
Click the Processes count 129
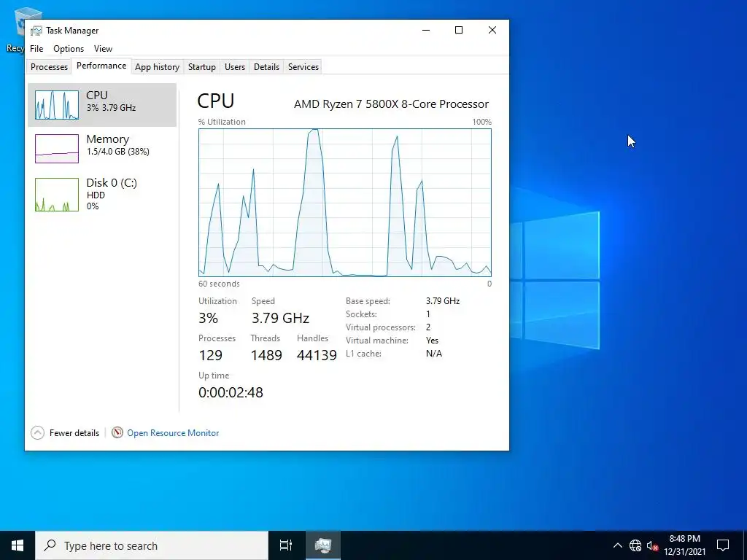point(211,355)
